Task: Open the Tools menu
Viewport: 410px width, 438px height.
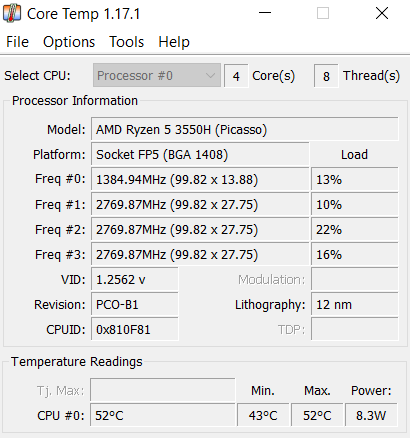Action: point(127,42)
